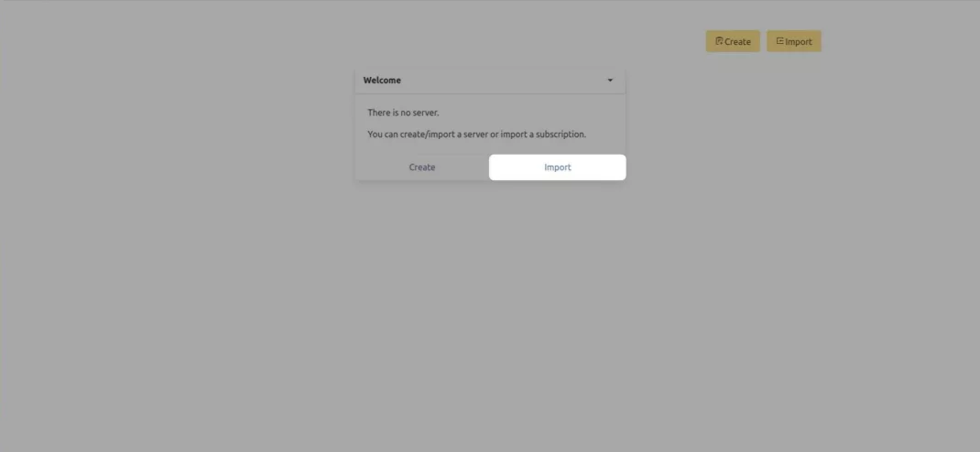Dismiss the highlight by clicking the dimmed background
This screenshot has height=452, width=980.
pos(490,312)
